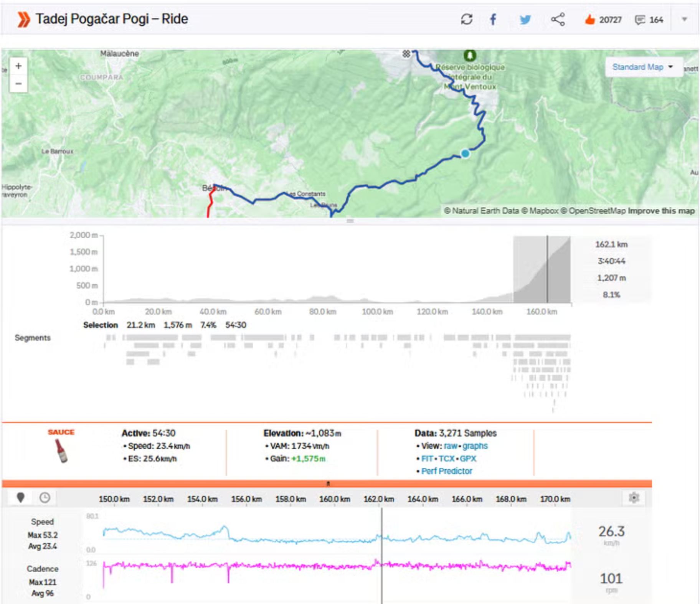This screenshot has height=604, width=700.
Task: Open the share options icon
Action: [x=558, y=19]
